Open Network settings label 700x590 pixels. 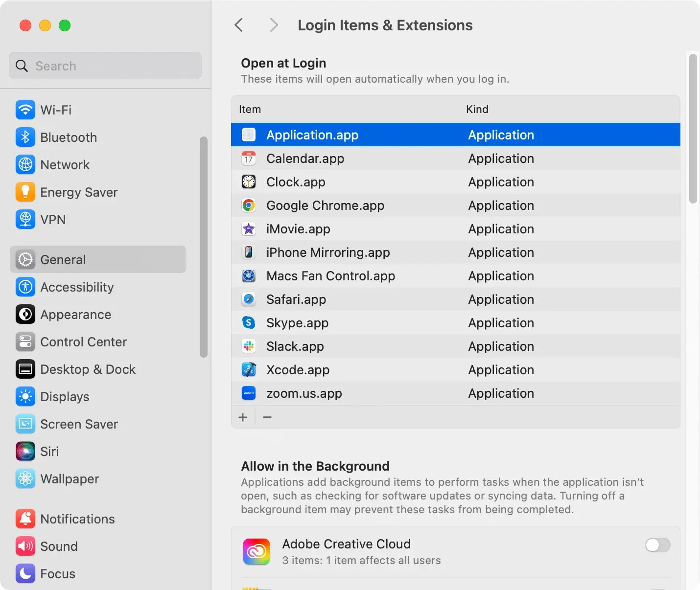(65, 164)
